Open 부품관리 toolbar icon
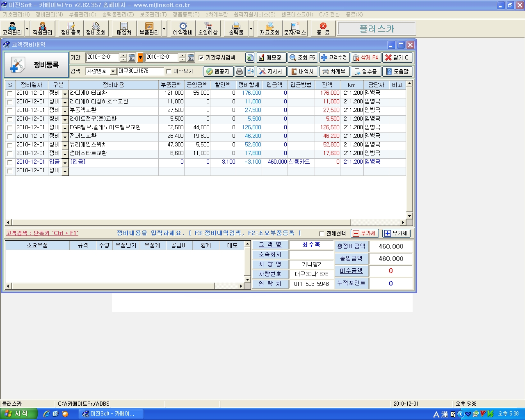 (x=149, y=29)
